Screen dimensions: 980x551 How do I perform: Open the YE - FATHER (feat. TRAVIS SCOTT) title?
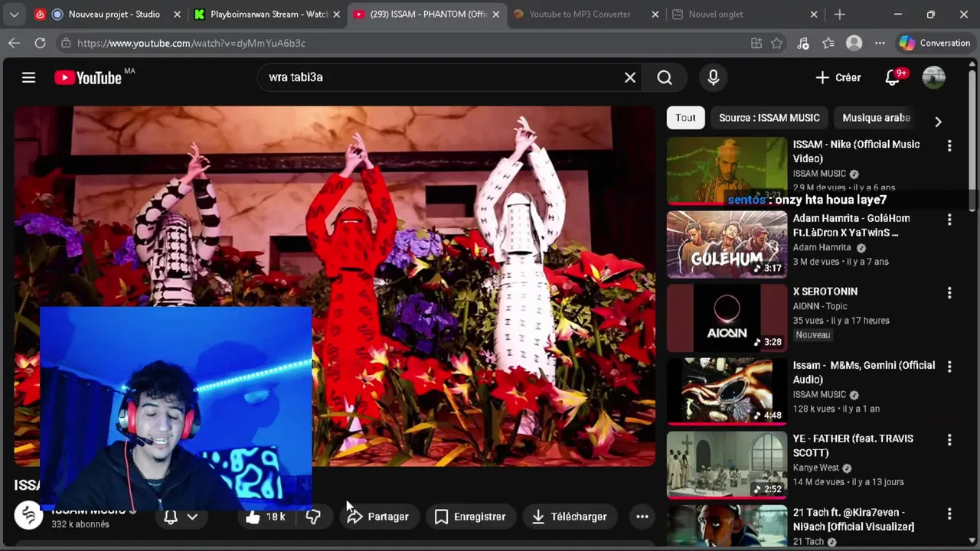coord(853,445)
